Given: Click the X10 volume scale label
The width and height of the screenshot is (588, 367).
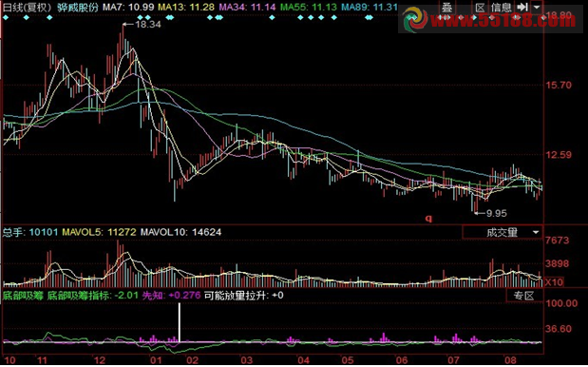Looking at the screenshot, I should [x=554, y=282].
